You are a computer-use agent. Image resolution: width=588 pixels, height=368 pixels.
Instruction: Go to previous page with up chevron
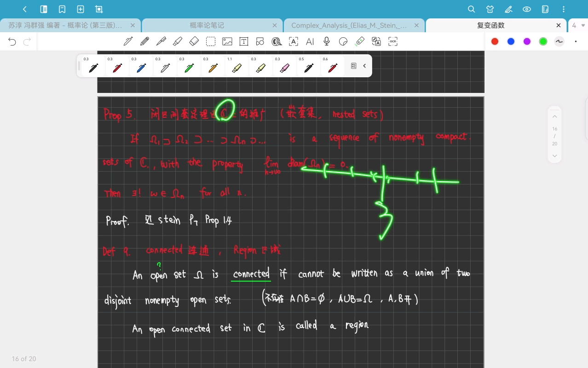555,117
